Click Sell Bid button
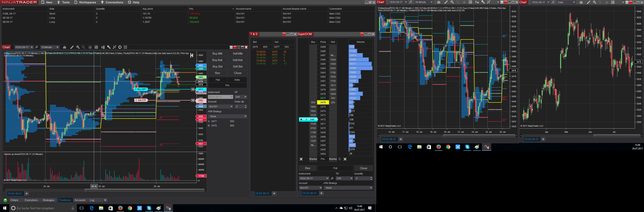 [x=238, y=67]
